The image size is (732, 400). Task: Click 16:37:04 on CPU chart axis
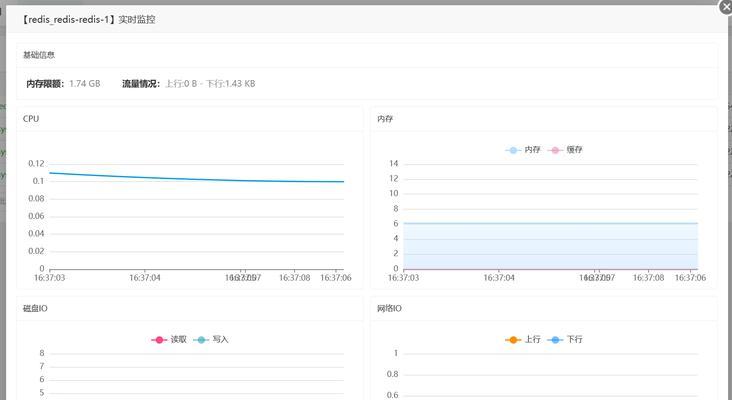point(145,278)
